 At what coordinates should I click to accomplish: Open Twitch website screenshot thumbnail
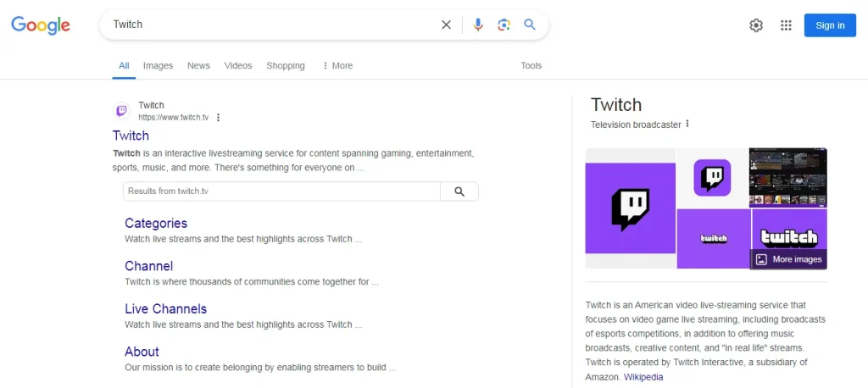coord(788,177)
